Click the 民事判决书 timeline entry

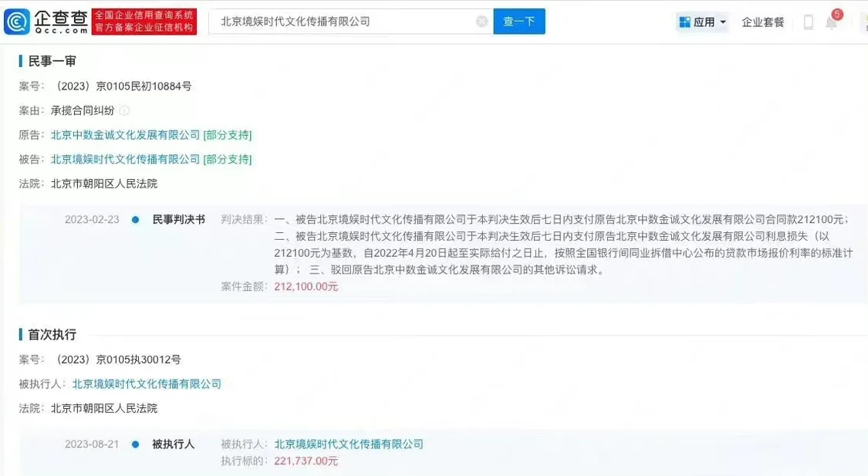tap(179, 219)
